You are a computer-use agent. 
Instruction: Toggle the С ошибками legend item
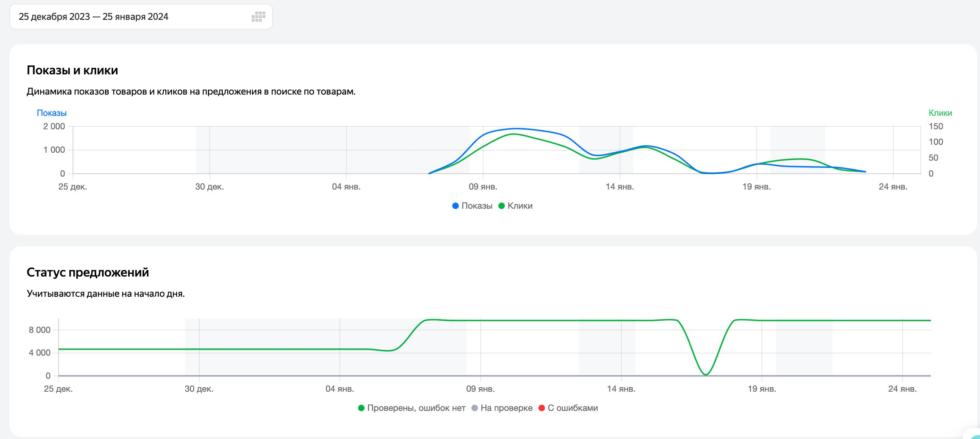[568, 408]
